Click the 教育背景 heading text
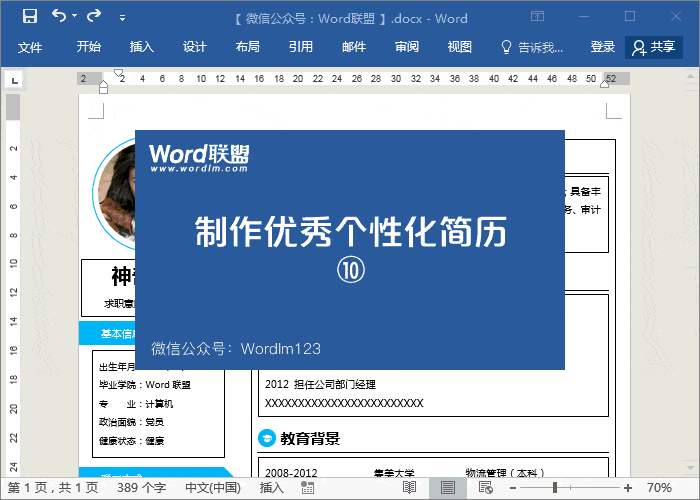Image resolution: width=700 pixels, height=500 pixels. tap(310, 438)
